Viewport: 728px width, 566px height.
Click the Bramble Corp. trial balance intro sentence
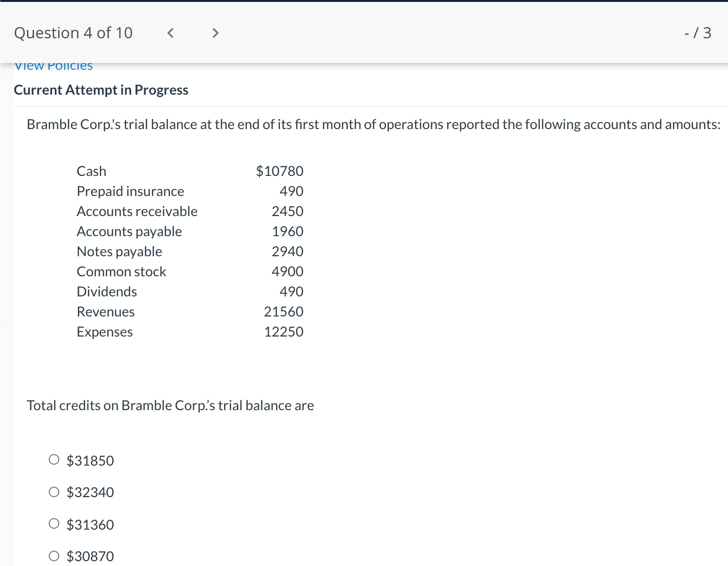[374, 124]
